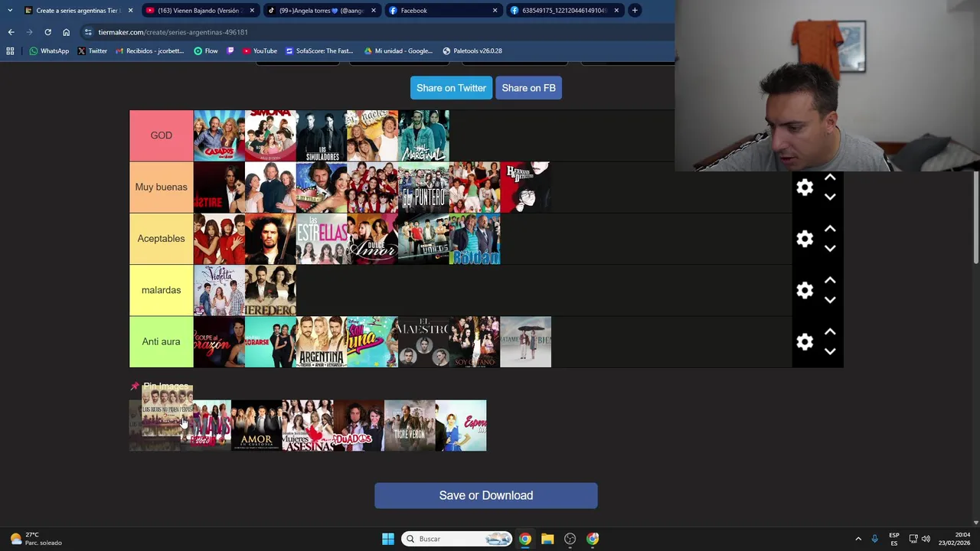
Task: Open settings gear for Muy buenas tier
Action: pyautogui.click(x=805, y=187)
